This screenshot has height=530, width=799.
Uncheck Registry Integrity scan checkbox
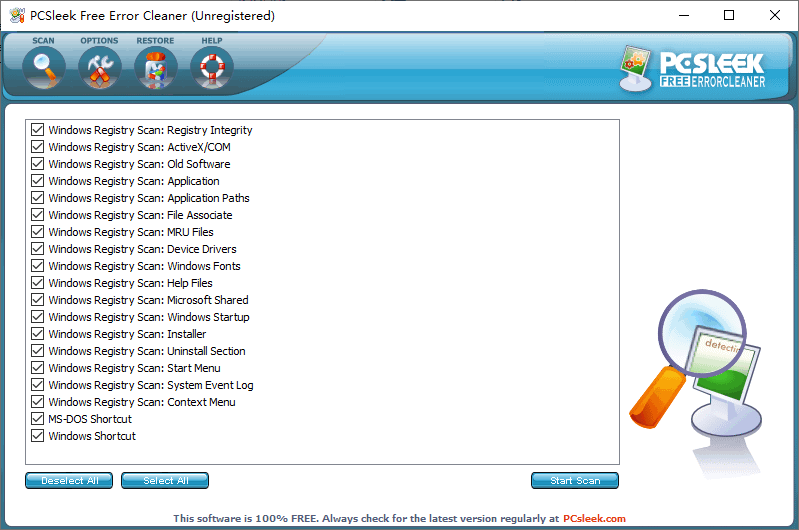point(37,129)
